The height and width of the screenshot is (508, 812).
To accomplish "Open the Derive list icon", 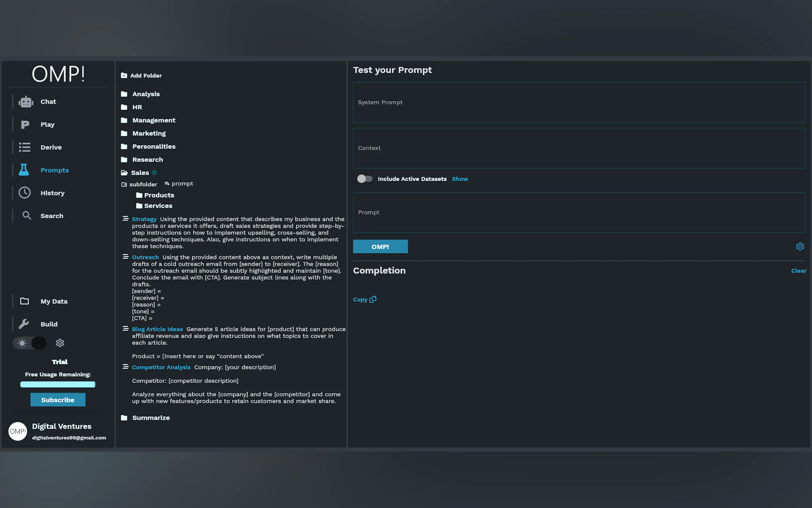I will pyautogui.click(x=25, y=147).
